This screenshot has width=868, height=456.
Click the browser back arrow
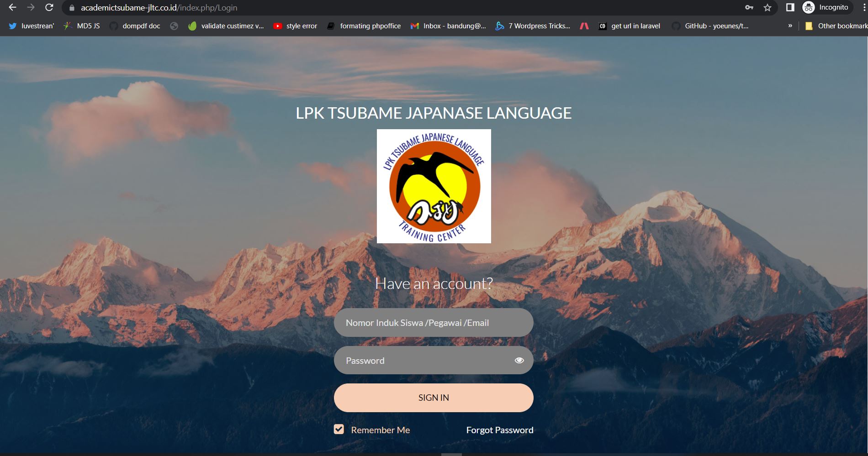pyautogui.click(x=12, y=8)
